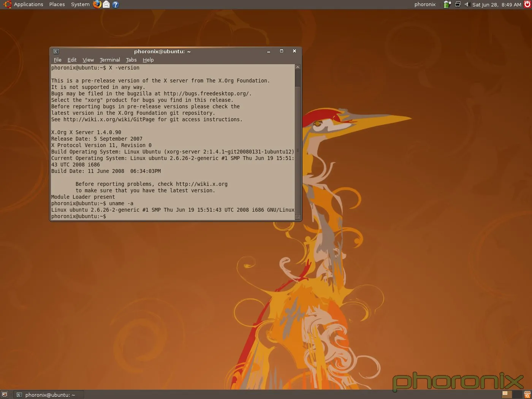Click the 'X.Org X Server 1.4.0.90' line

[86, 132]
